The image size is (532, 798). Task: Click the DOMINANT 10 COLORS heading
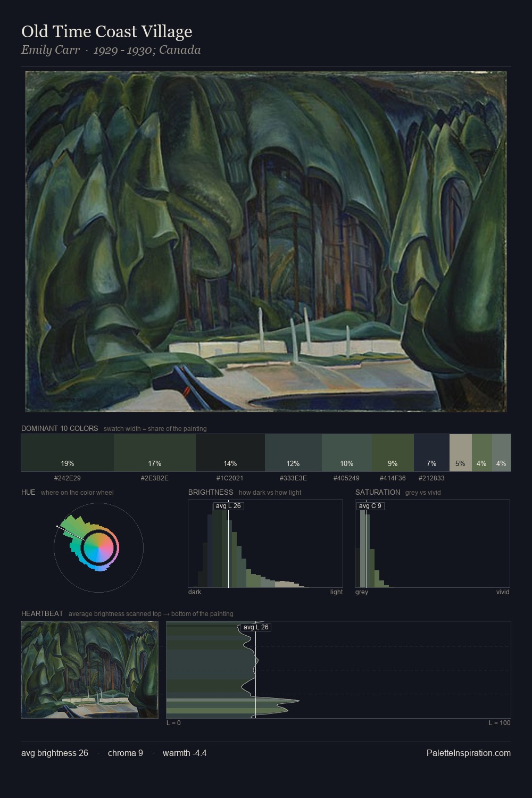pyautogui.click(x=60, y=428)
